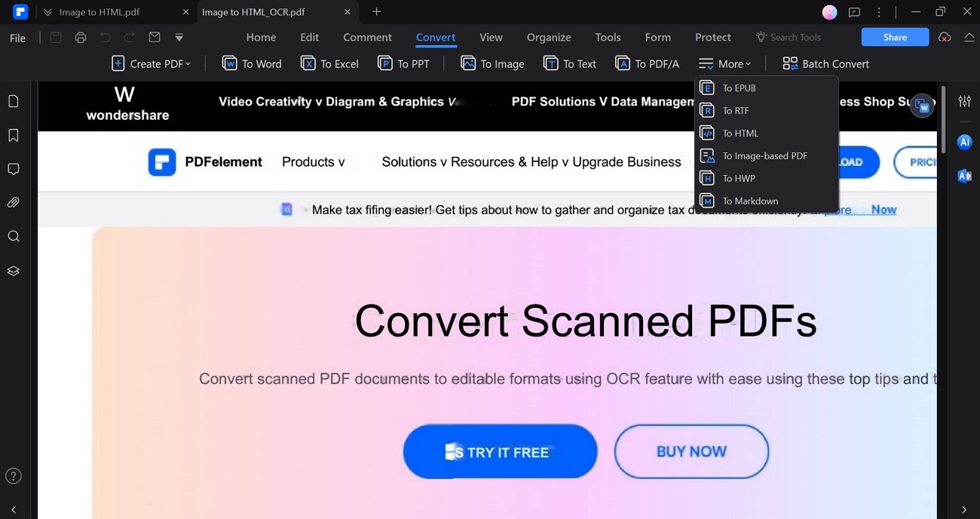The image size is (980, 519).
Task: Click the vertical document scrollbar
Action: pos(942,119)
